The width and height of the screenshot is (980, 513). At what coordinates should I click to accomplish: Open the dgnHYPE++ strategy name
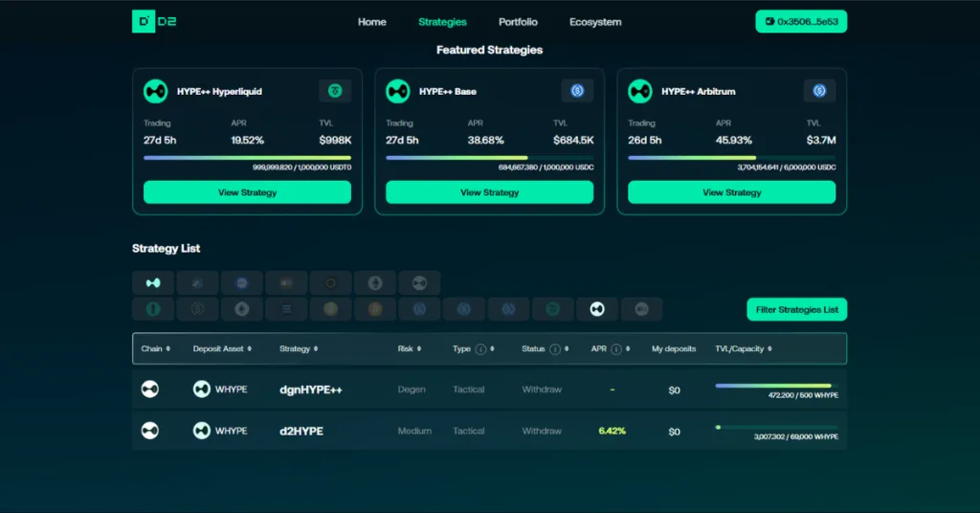tap(311, 390)
